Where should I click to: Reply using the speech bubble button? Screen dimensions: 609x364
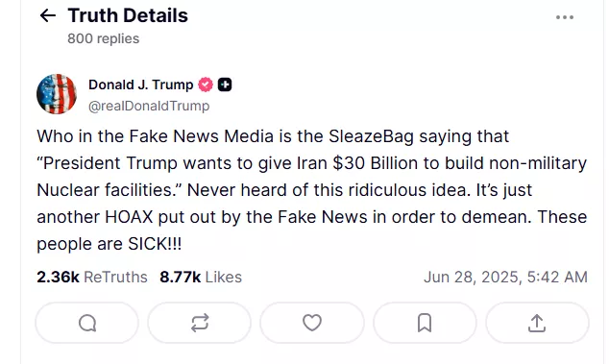coord(87,323)
